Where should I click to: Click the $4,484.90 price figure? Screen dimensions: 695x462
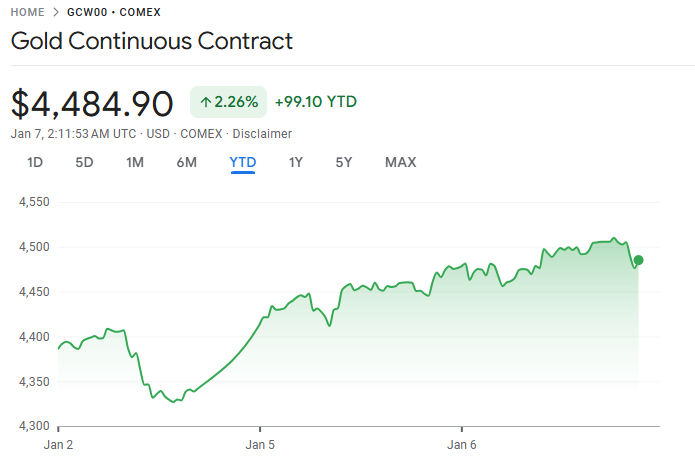[x=93, y=103]
